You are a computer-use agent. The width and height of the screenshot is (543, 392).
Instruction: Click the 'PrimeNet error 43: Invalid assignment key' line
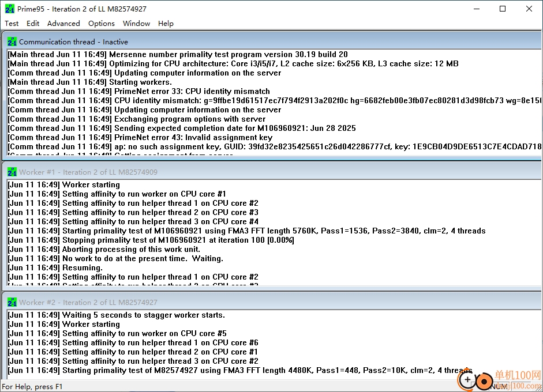[140, 138]
